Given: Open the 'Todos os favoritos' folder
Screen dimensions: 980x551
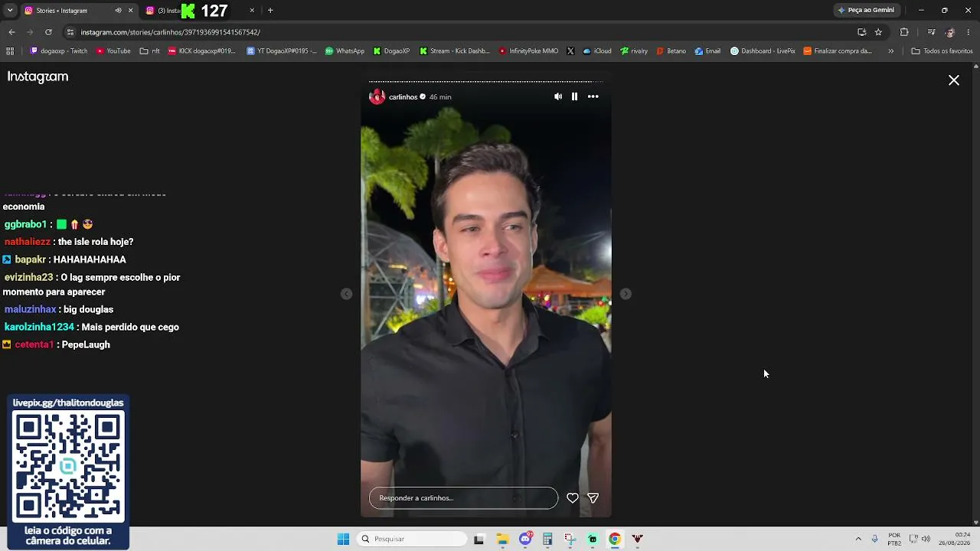Looking at the screenshot, I should click(x=942, y=51).
